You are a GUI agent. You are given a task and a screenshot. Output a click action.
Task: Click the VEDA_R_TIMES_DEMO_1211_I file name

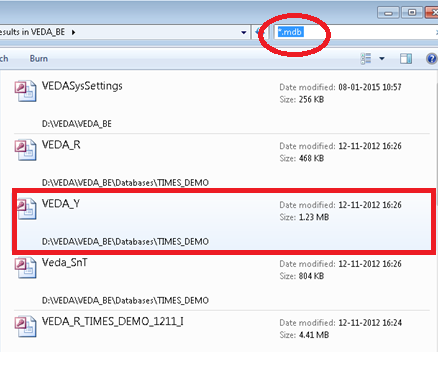coord(113,321)
